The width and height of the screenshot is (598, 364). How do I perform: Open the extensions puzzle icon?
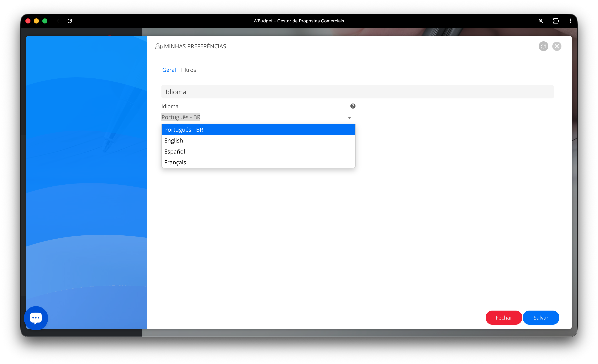point(556,21)
